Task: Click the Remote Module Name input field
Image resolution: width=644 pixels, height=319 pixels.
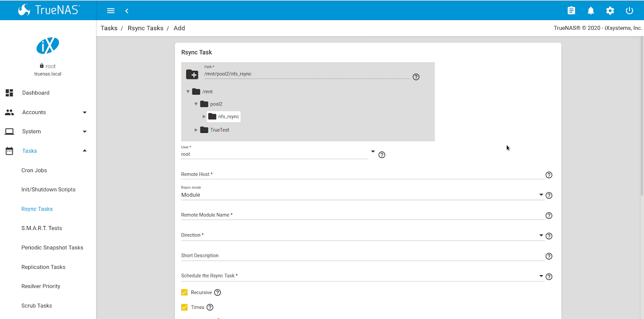Action: [362, 215]
